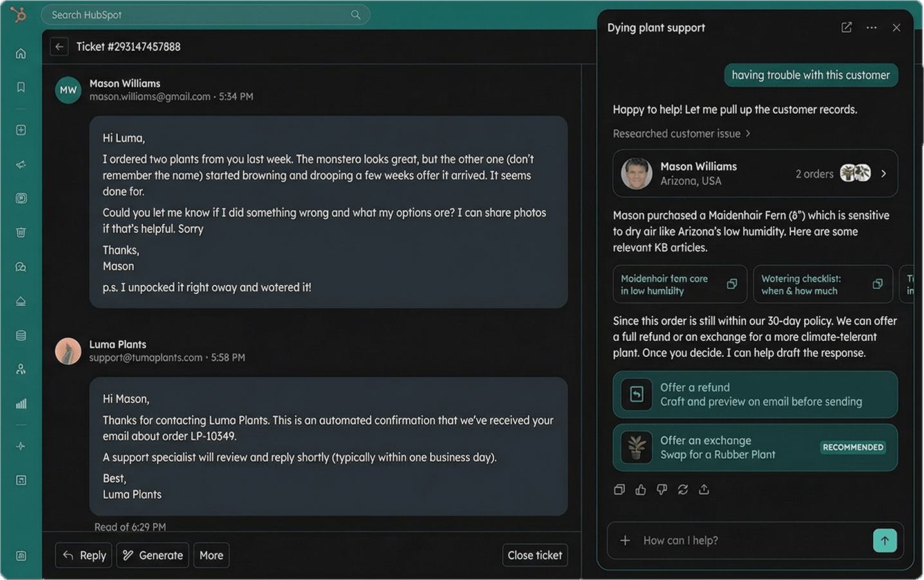The height and width of the screenshot is (580, 924).
Task: Open the Reports bar chart icon
Action: (x=20, y=403)
